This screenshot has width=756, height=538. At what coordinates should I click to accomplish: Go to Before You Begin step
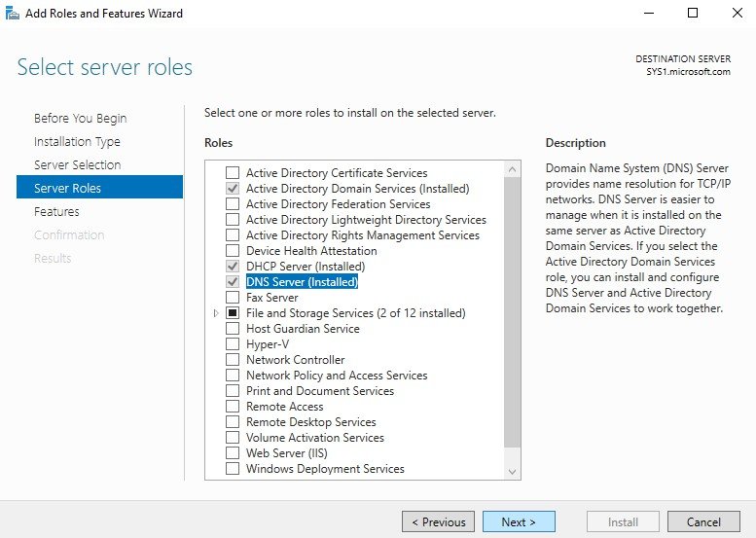click(x=81, y=118)
